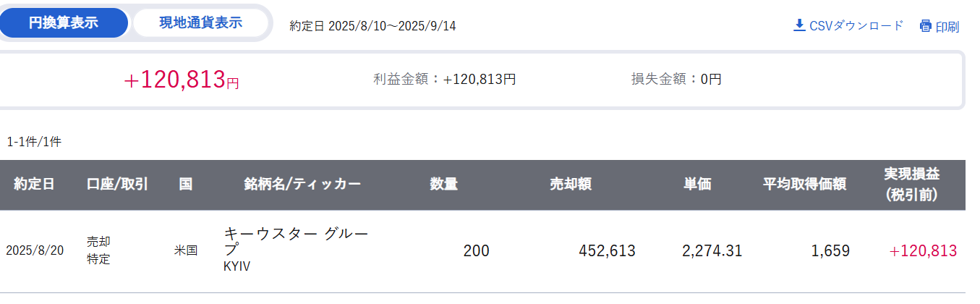This screenshot has height=304, width=980.
Task: Click the 銘柄名/ティッカー column header
Action: (x=302, y=185)
